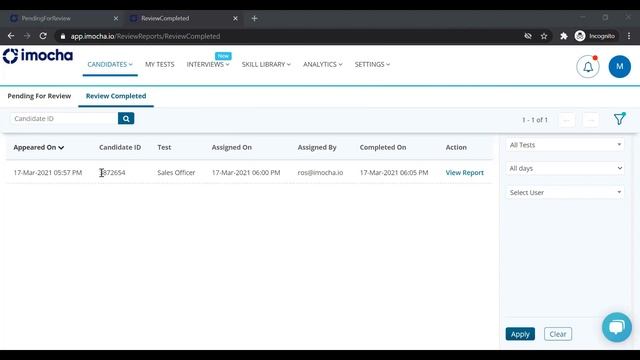The height and width of the screenshot is (360, 640).
Task: Sort by Appeared On column
Action: click(x=39, y=147)
